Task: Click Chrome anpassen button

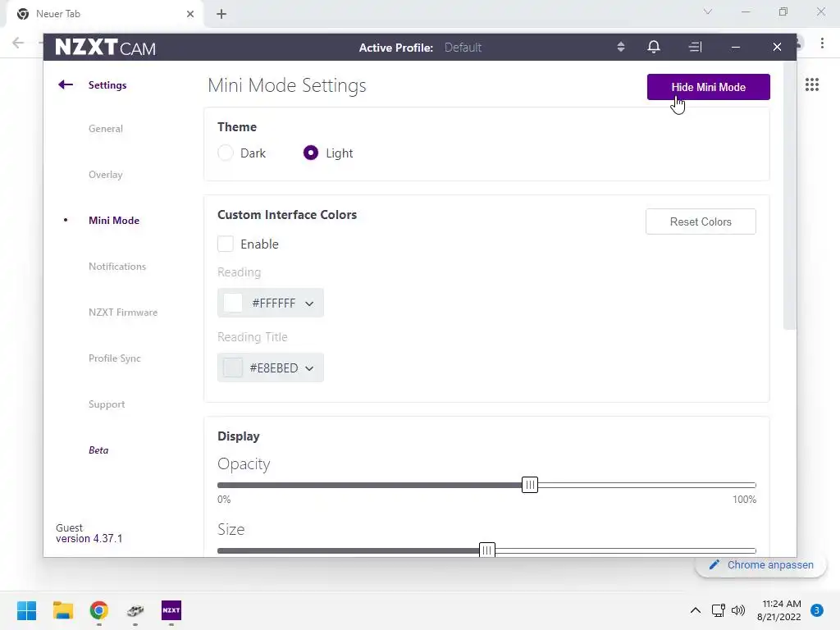Action: pos(760,565)
